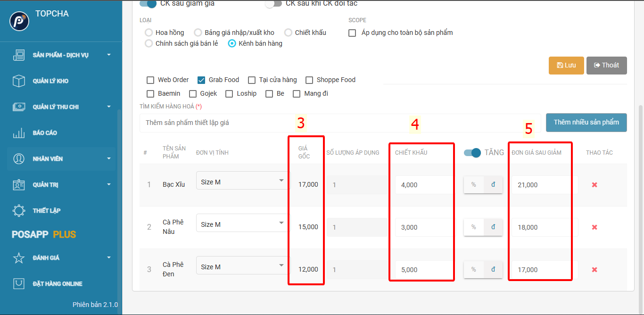The width and height of the screenshot is (644, 315).
Task: Click the Lưu save button
Action: [x=566, y=66]
